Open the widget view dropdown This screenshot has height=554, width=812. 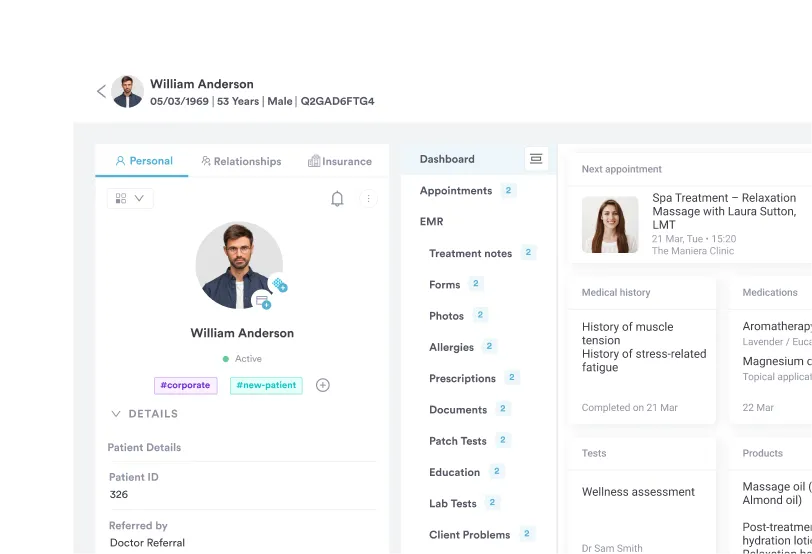[130, 199]
